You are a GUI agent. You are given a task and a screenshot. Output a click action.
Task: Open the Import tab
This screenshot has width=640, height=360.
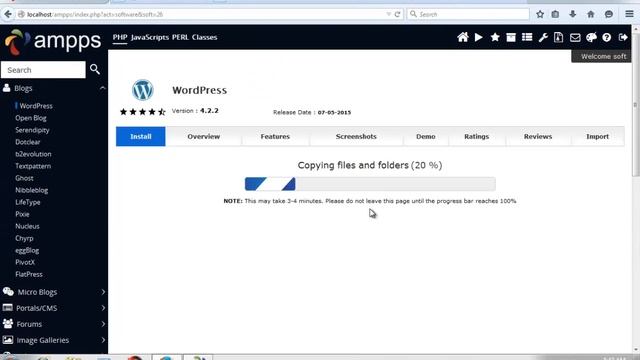click(598, 136)
